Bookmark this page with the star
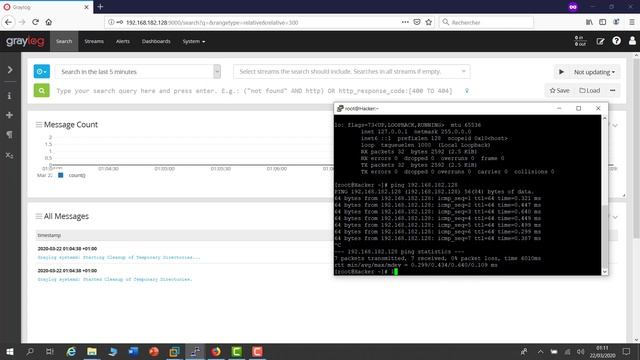 pyautogui.click(x=429, y=22)
